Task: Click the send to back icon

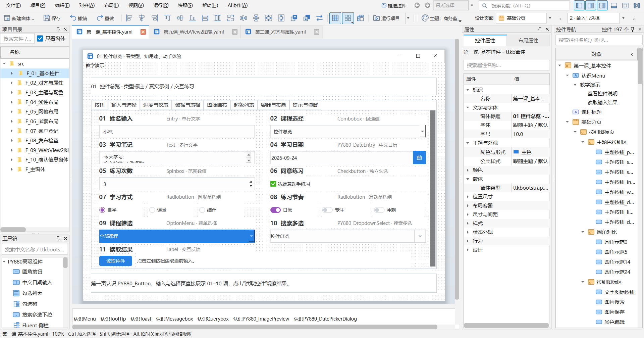Action: 307,18
